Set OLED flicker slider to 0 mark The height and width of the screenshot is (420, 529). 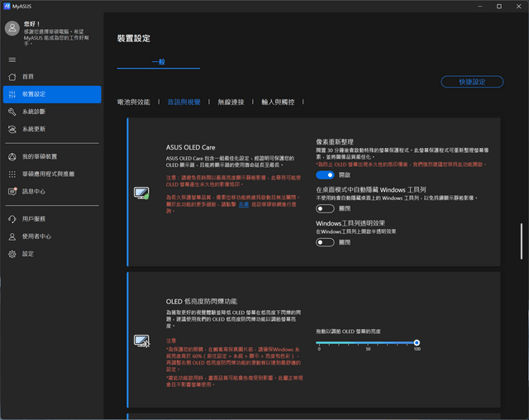pos(319,343)
